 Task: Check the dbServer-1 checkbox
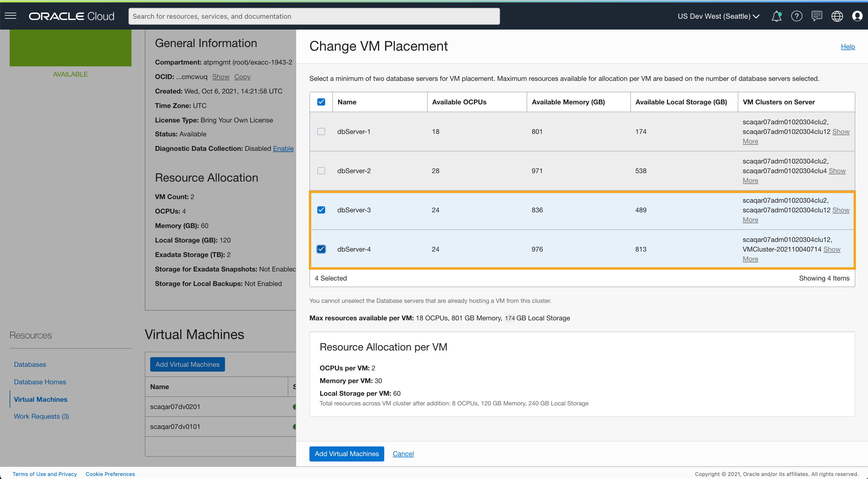point(321,132)
